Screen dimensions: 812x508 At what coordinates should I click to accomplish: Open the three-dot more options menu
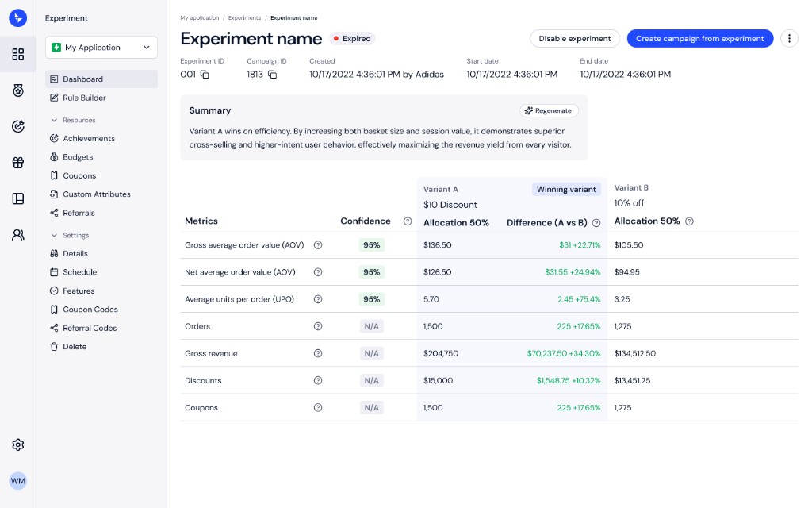point(789,38)
